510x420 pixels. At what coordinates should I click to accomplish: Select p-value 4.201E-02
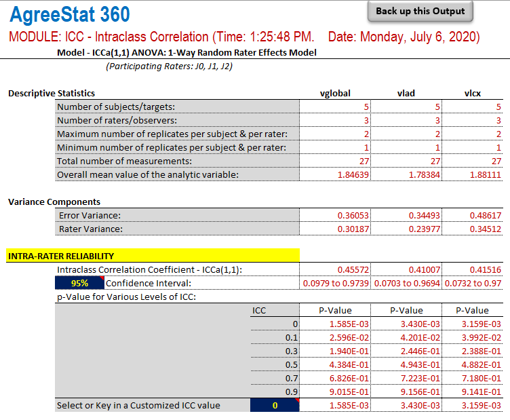pyautogui.click(x=420, y=338)
